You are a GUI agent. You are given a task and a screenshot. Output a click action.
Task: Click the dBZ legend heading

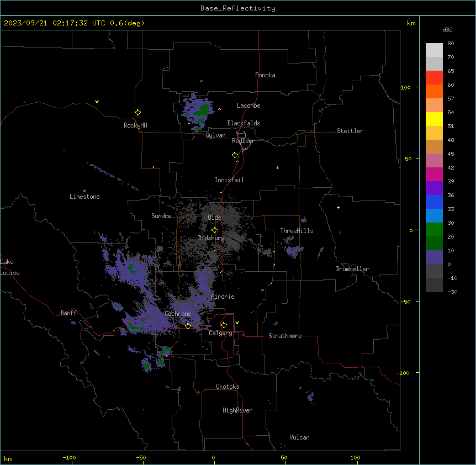(447, 30)
